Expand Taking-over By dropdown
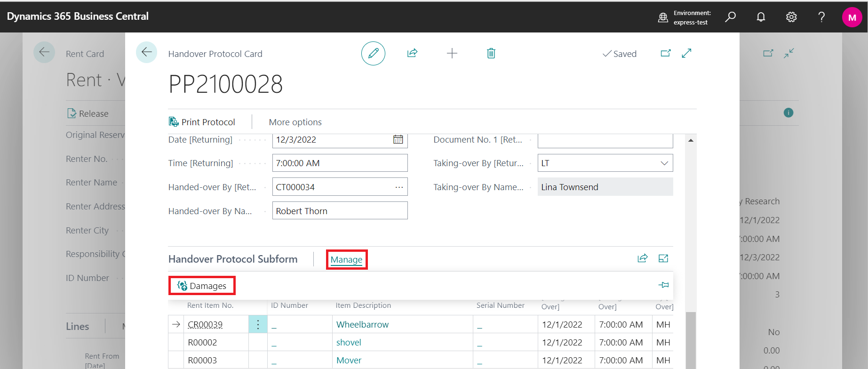Screen dimensions: 868x369 click(664, 163)
